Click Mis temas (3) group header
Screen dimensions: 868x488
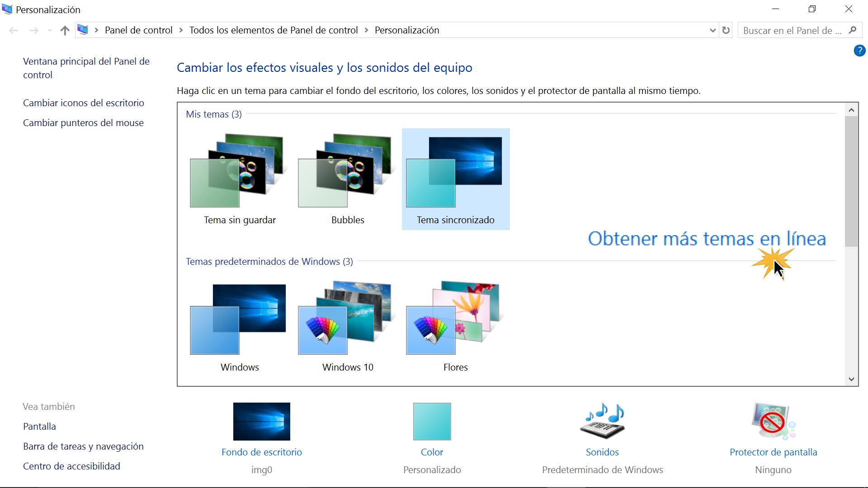point(214,114)
